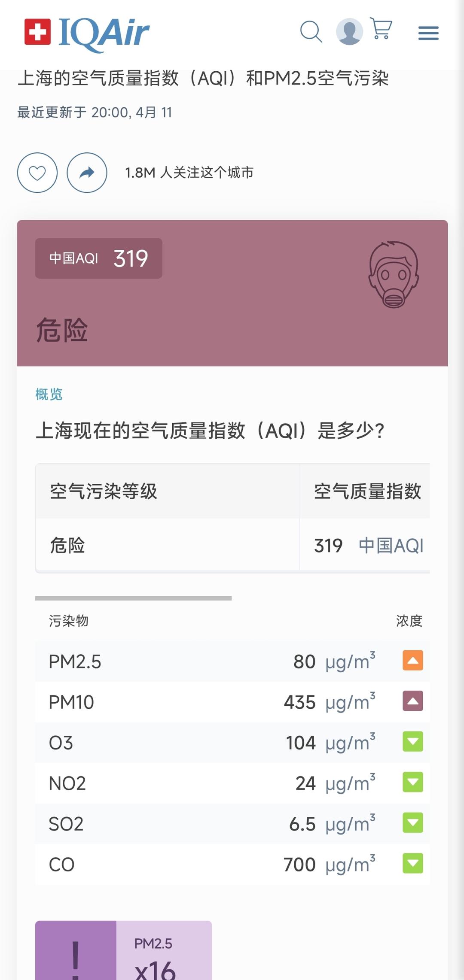Click the table's horizontal scrollbar
Image resolution: width=464 pixels, height=980 pixels.
pyautogui.click(x=133, y=598)
